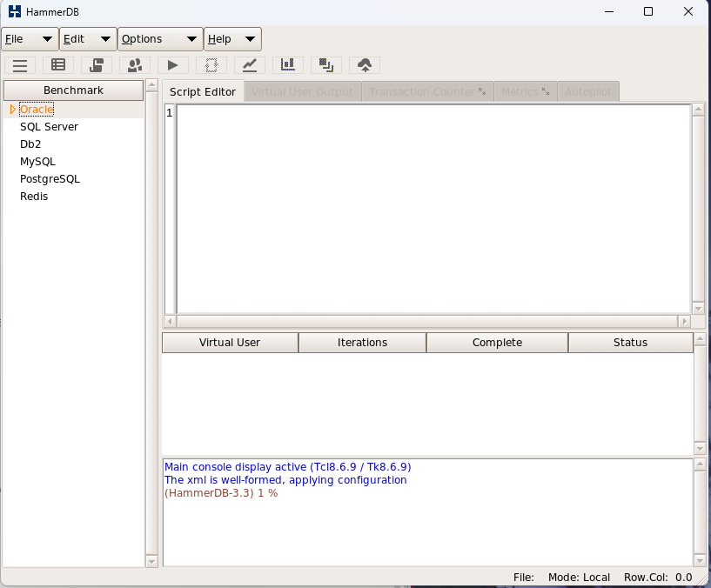Click the Metrics bar-chart toolbar icon
711x588 pixels.
coord(288,65)
